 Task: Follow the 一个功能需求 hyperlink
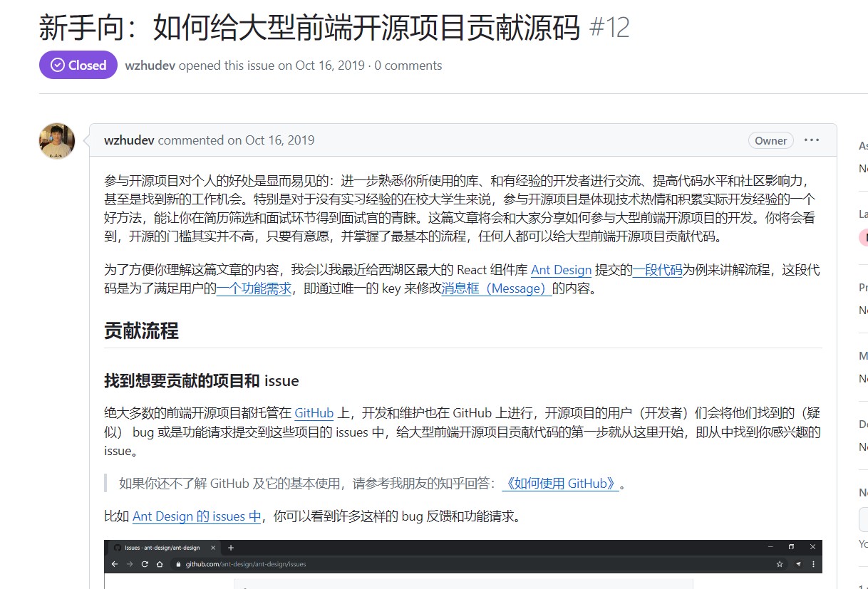pyautogui.click(x=254, y=288)
